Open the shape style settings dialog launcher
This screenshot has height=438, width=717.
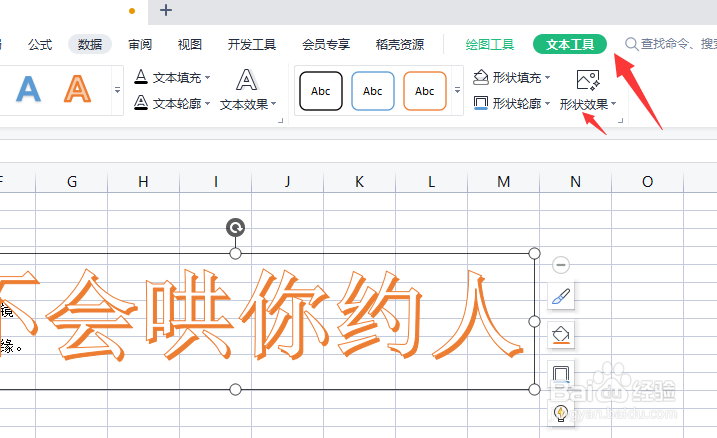[621, 121]
